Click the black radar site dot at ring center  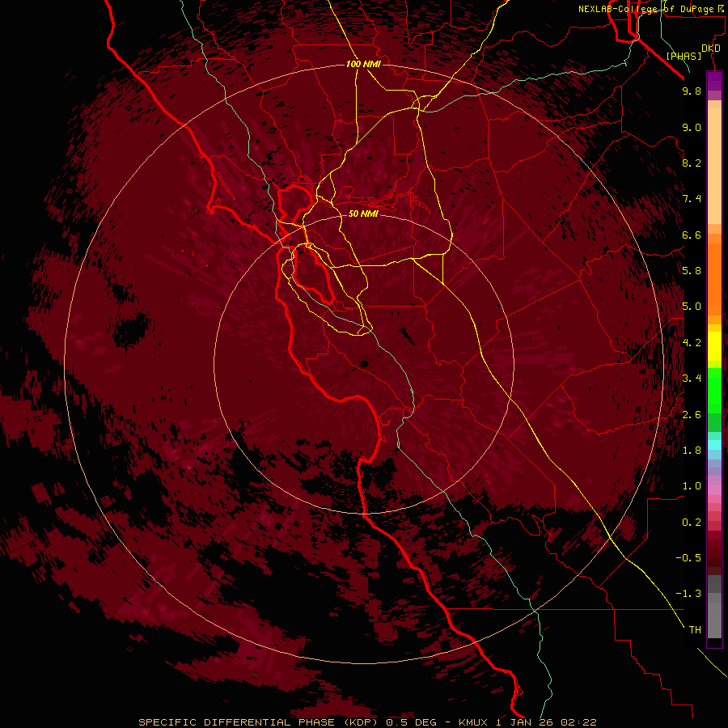pos(365,363)
